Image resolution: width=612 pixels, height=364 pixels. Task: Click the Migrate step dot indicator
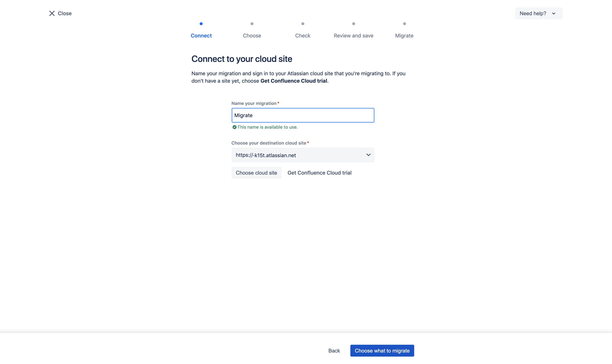(404, 24)
